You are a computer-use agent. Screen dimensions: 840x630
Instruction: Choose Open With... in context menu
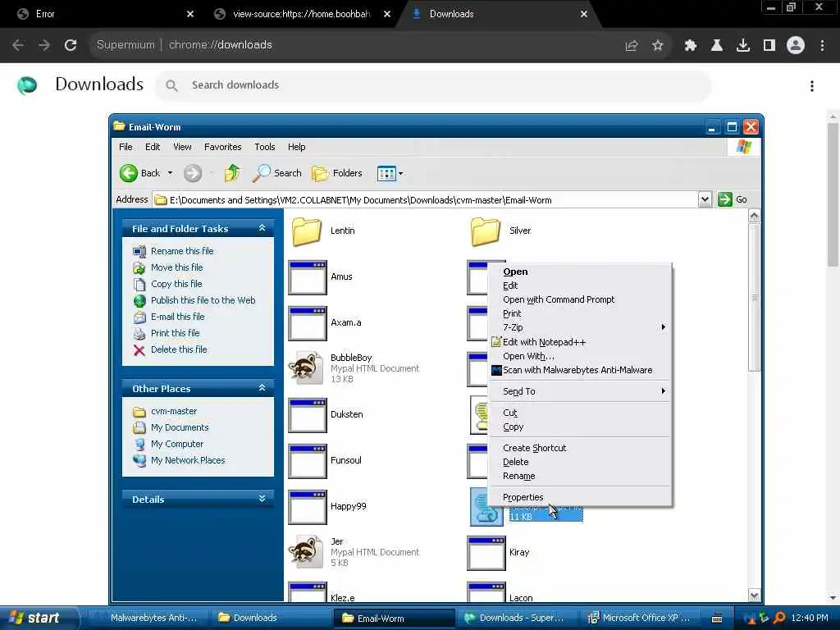coord(580,356)
